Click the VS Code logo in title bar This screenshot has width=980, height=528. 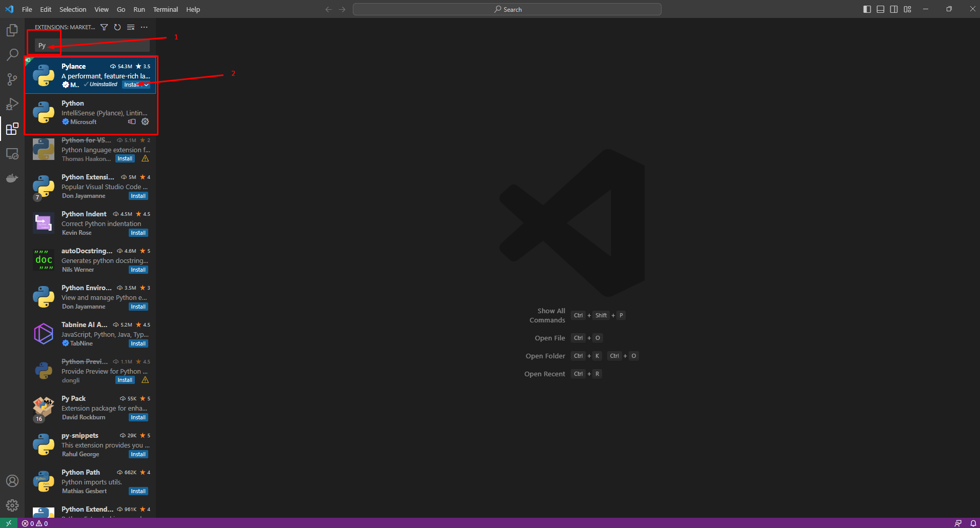(9, 9)
